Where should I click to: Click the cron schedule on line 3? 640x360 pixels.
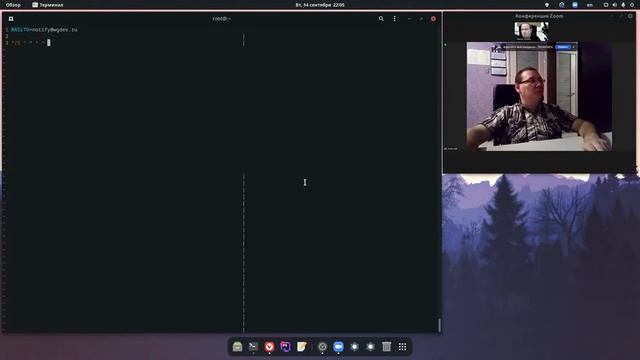coord(28,42)
